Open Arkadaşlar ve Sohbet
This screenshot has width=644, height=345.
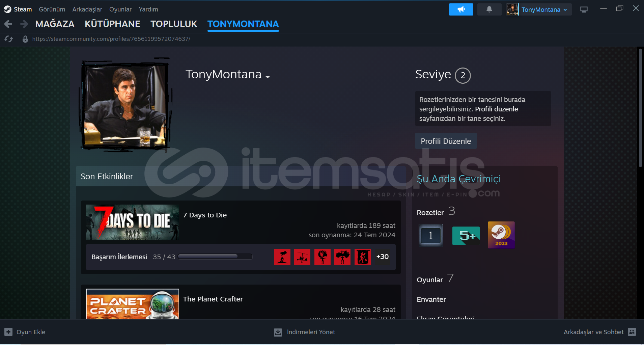(x=593, y=332)
